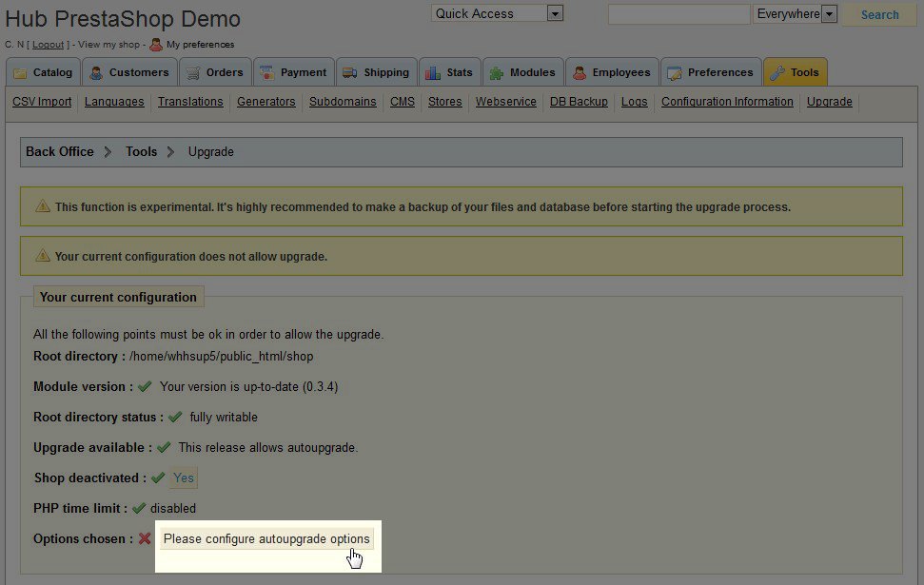Go to Configuration Information submenu

click(727, 102)
